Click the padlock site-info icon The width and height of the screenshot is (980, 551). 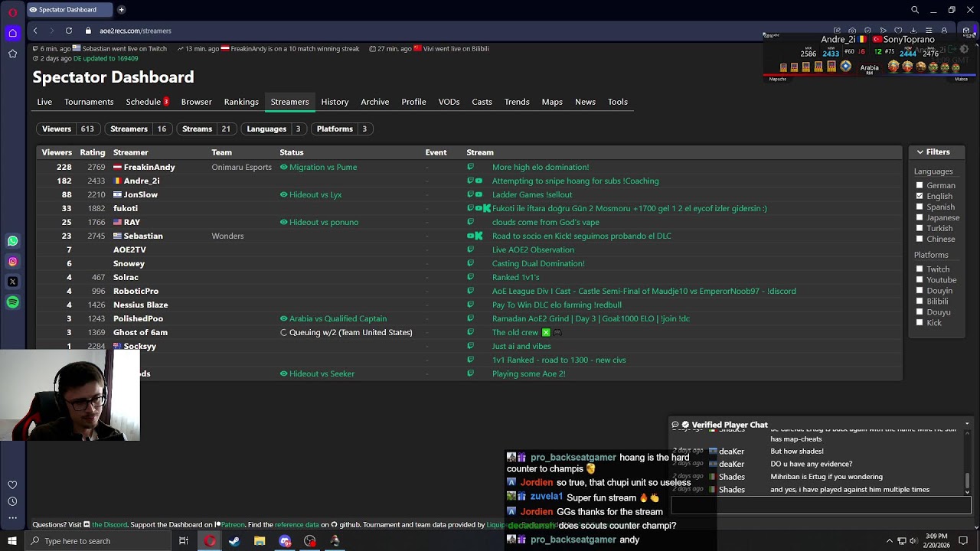point(89,31)
